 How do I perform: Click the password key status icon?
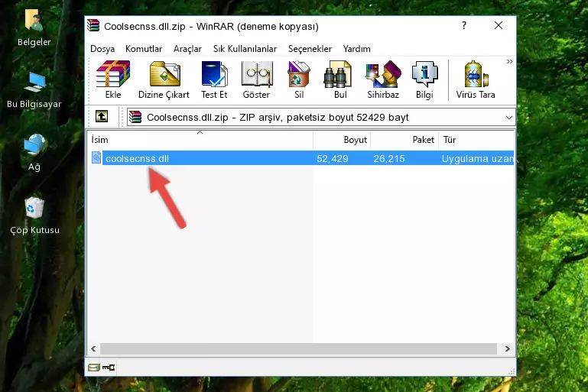click(x=109, y=368)
